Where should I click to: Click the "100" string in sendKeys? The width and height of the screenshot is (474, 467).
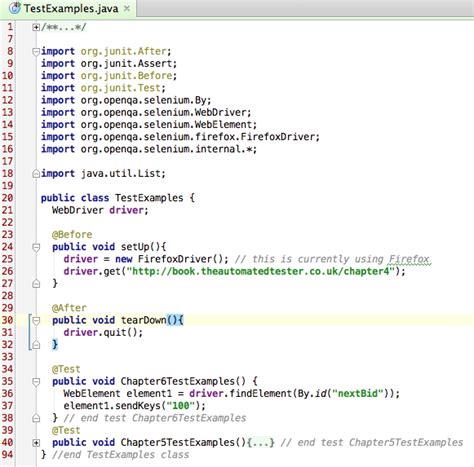coord(180,406)
